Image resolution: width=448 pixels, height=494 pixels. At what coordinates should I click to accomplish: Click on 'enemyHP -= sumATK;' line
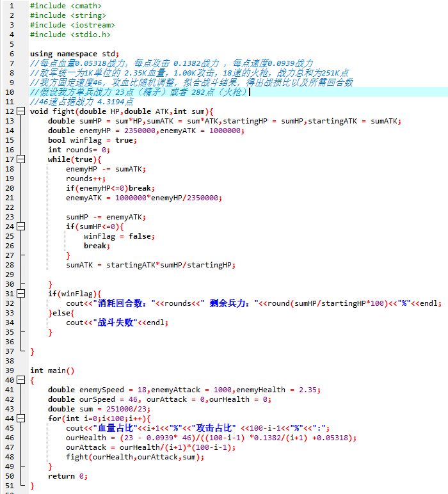tap(106, 169)
